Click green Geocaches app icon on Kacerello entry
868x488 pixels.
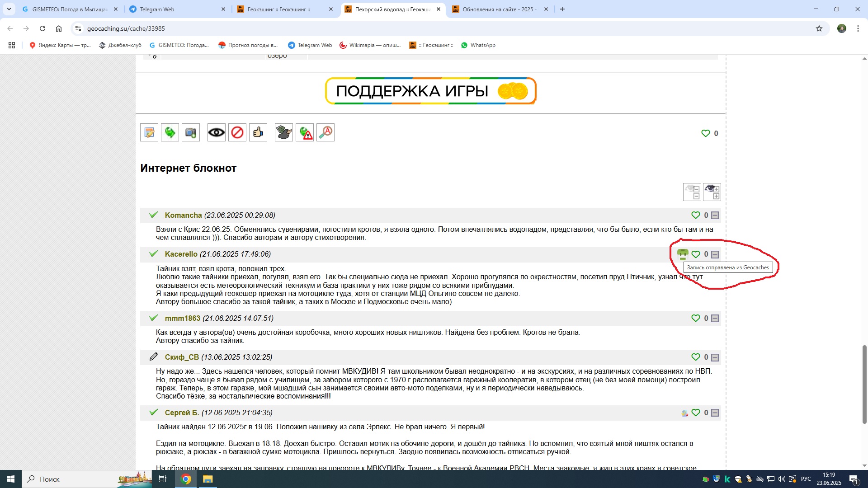coord(683,254)
